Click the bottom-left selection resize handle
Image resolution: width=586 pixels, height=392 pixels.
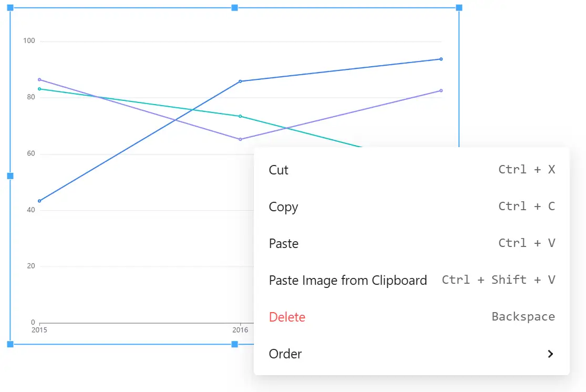(x=10, y=344)
